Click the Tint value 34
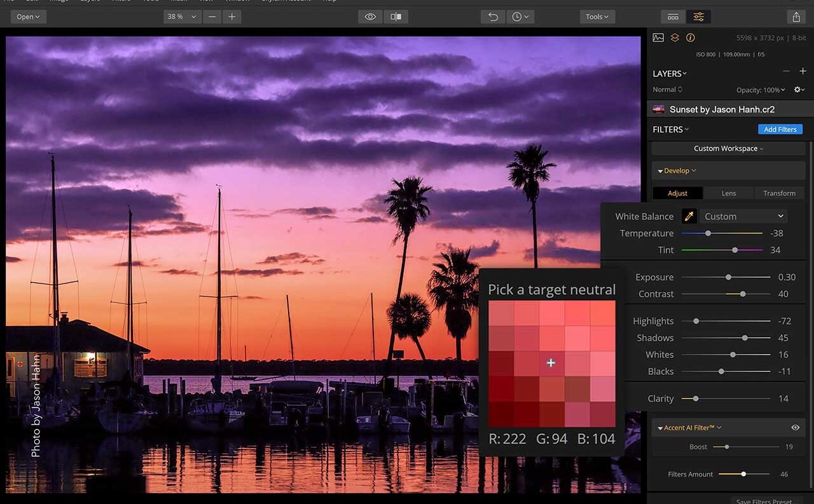 coord(775,250)
